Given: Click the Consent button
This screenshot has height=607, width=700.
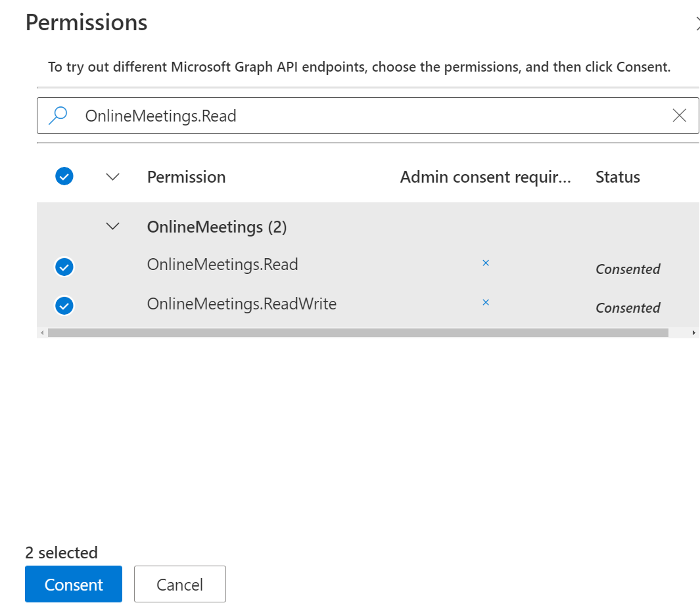Looking at the screenshot, I should tap(74, 584).
